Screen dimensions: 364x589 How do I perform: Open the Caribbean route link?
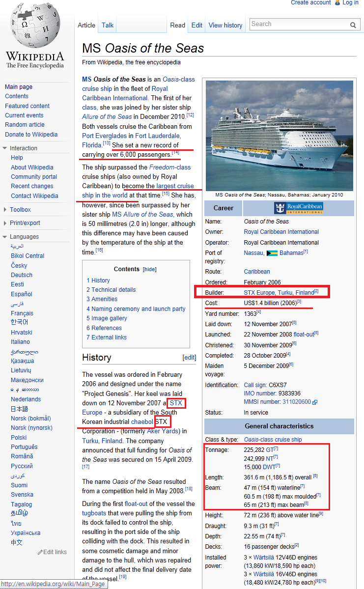coord(256,272)
